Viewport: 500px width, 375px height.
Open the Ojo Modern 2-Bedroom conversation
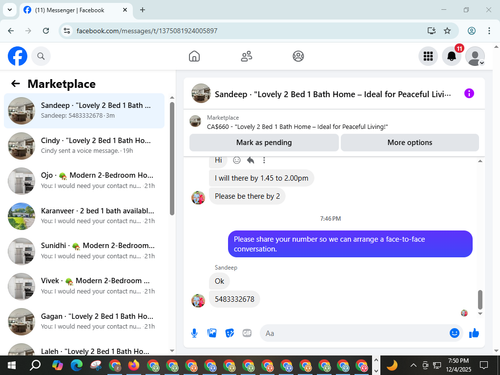tap(84, 181)
